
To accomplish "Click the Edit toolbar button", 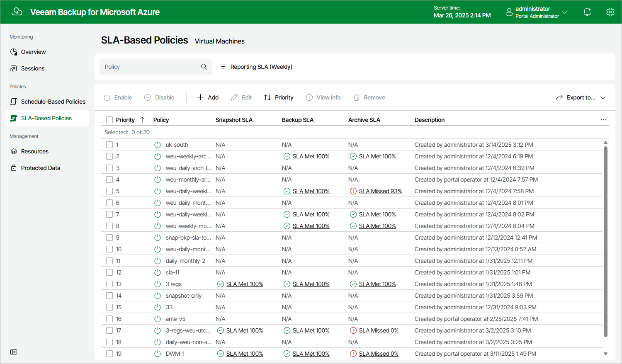I will click(x=241, y=97).
